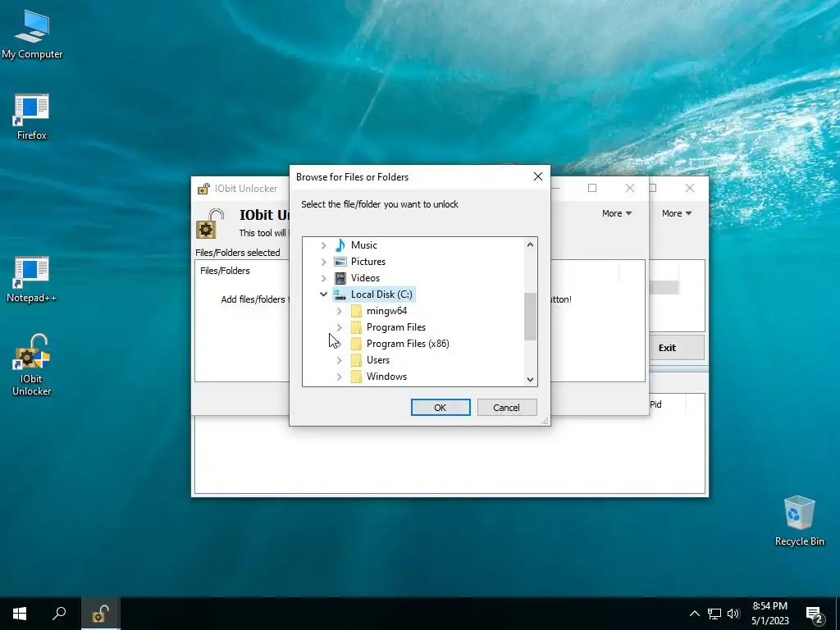840x630 pixels.
Task: Click the mingw64 folder icon
Action: tap(356, 311)
